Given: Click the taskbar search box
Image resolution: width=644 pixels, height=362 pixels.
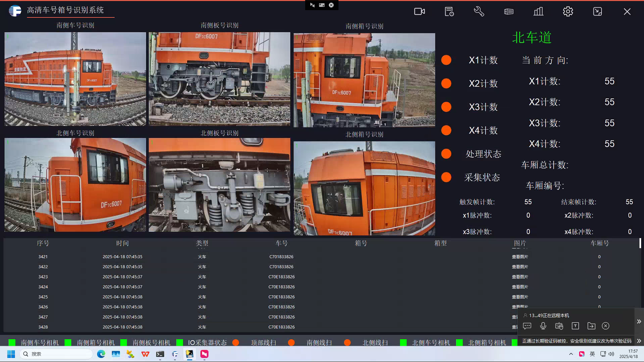Looking at the screenshot, I should click(x=56, y=354).
